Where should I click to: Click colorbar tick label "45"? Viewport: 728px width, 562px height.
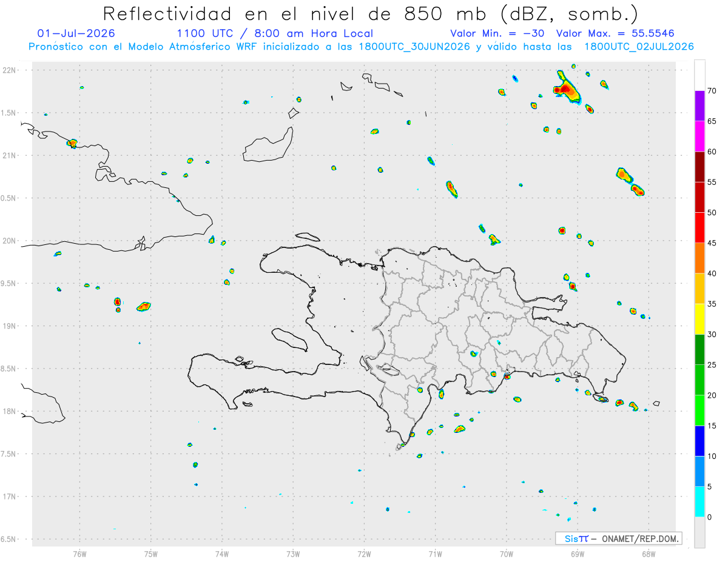712,243
